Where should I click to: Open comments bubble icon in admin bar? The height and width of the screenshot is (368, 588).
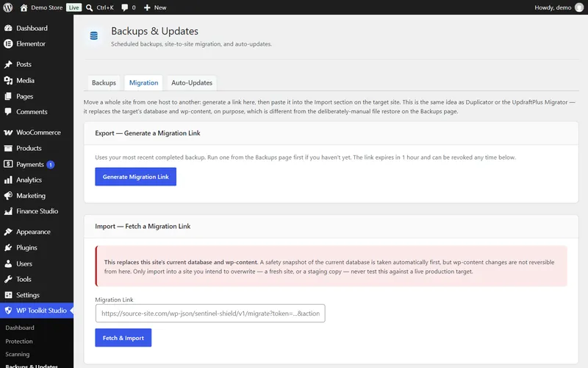point(124,7)
